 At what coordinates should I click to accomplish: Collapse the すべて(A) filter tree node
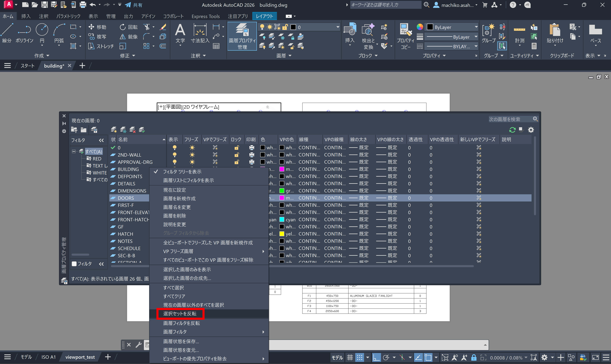coord(74,151)
